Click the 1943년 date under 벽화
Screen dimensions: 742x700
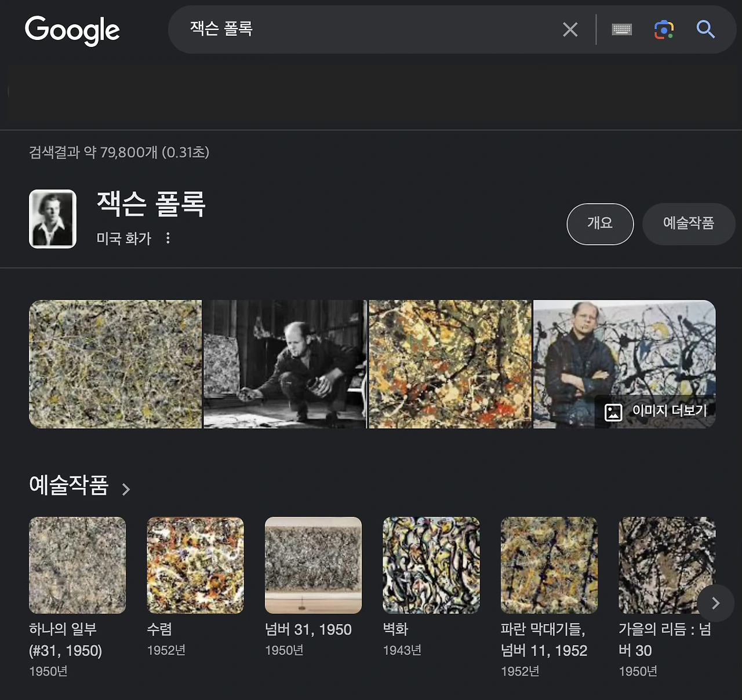click(x=402, y=650)
